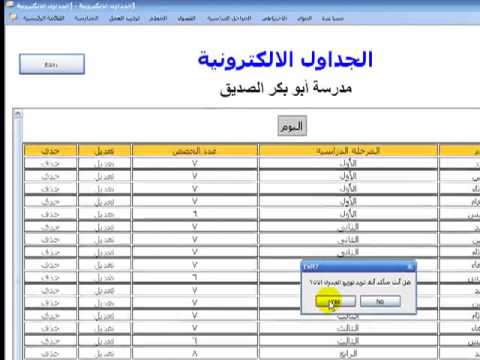The image size is (480, 360).
Task: Select ٦ cell in the الأول rows
Action: pos(195,214)
